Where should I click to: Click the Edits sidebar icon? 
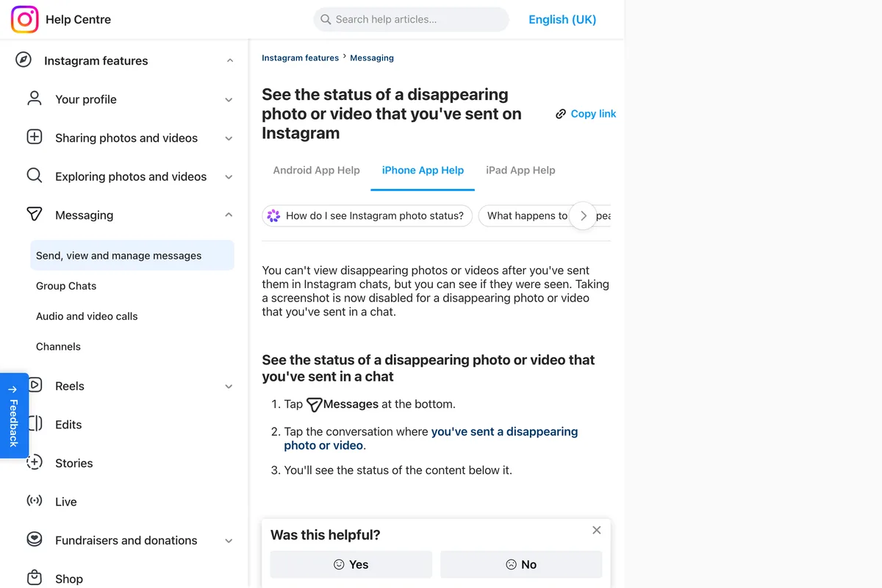coord(36,424)
